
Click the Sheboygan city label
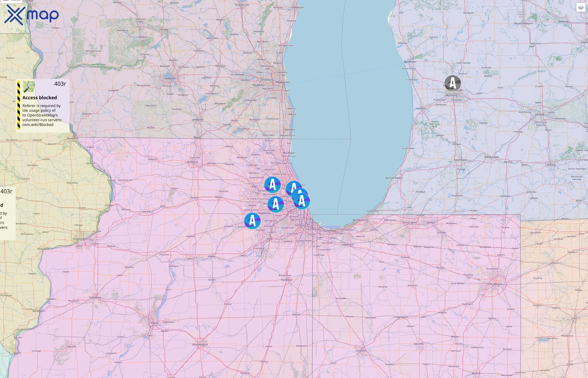click(x=298, y=7)
